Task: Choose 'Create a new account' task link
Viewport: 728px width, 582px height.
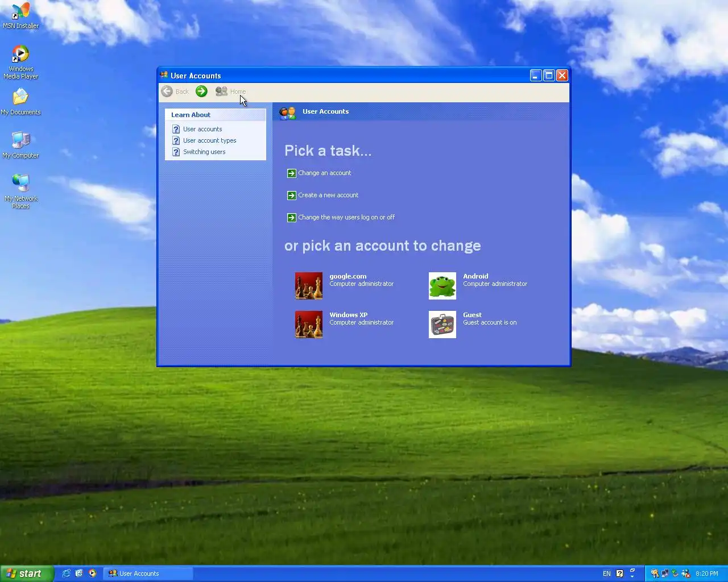Action: (x=328, y=195)
